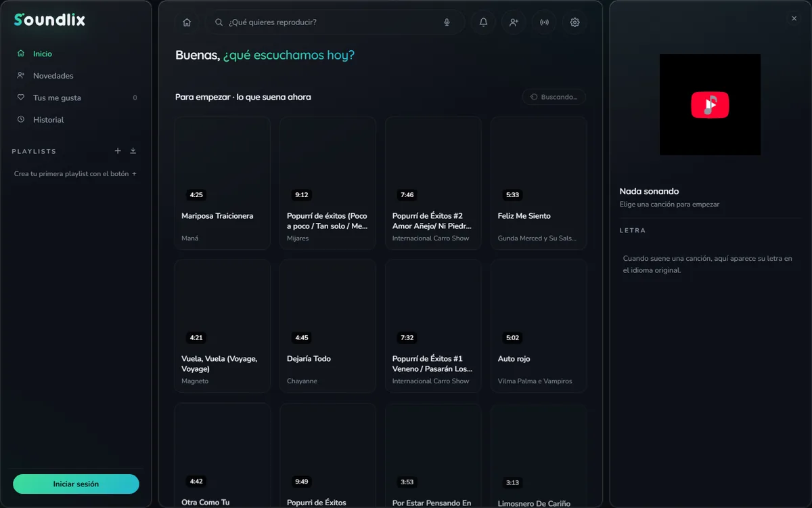Focus the ¿Qué quieres reproducir? search field
The width and height of the screenshot is (812, 508).
tap(335, 22)
